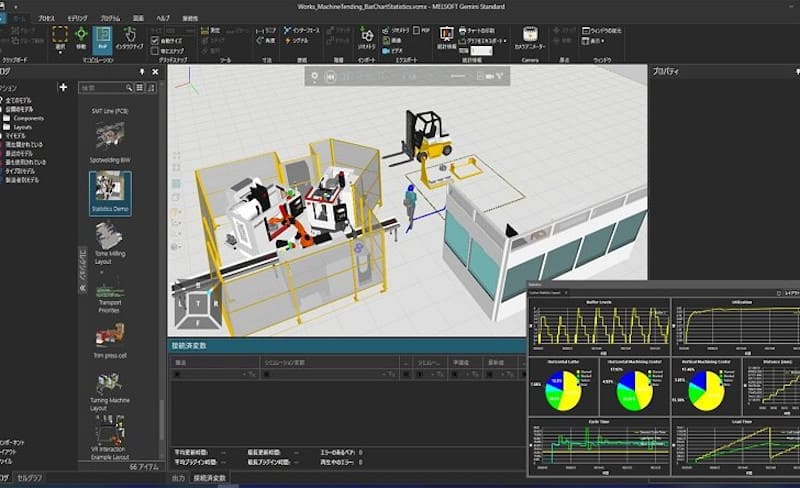Switch to the 接続済変数 bottom tab
The width and height of the screenshot is (800, 488).
209,478
